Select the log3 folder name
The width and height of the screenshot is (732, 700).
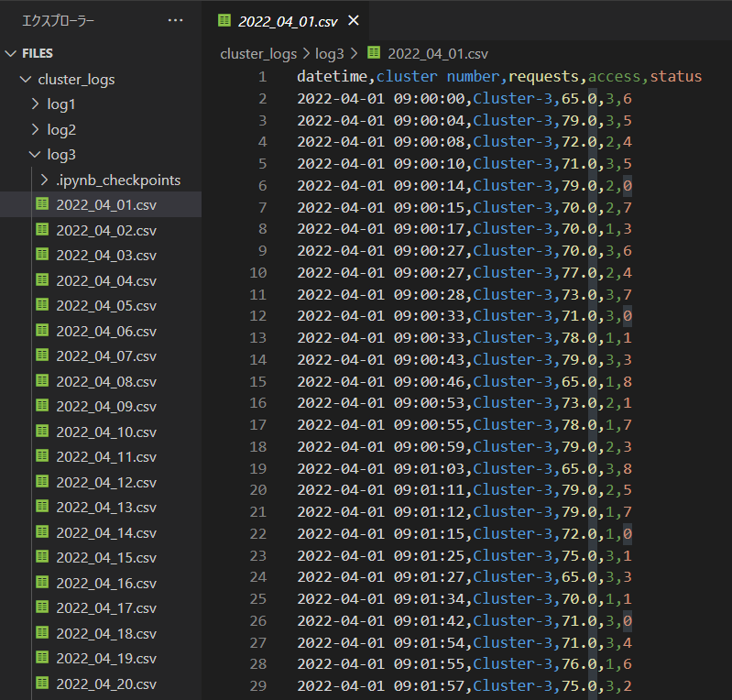[x=61, y=155]
